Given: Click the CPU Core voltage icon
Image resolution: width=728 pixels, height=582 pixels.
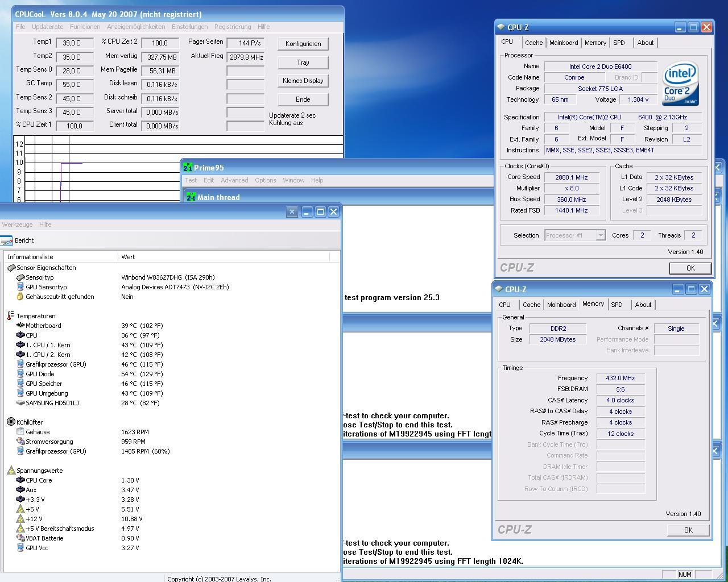Looking at the screenshot, I should point(20,480).
